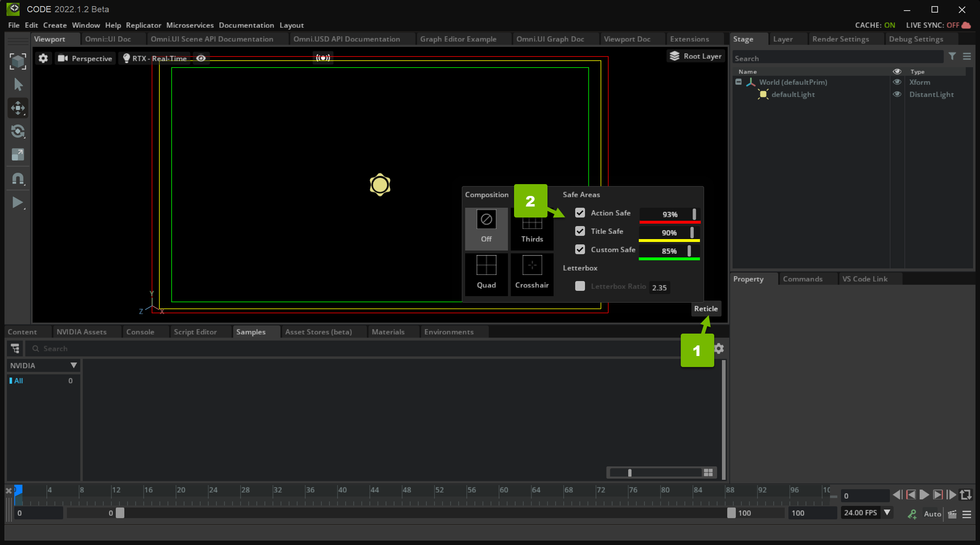Open the Microservices menu
The width and height of the screenshot is (980, 545).
coord(190,25)
